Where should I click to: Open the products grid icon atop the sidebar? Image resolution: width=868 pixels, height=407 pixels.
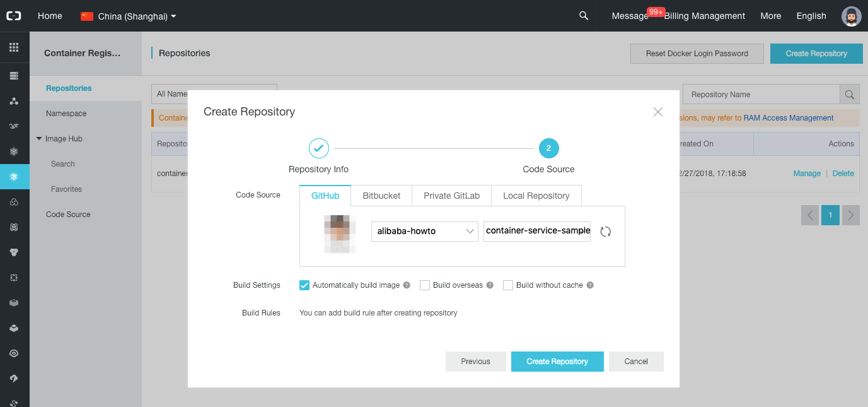14,47
